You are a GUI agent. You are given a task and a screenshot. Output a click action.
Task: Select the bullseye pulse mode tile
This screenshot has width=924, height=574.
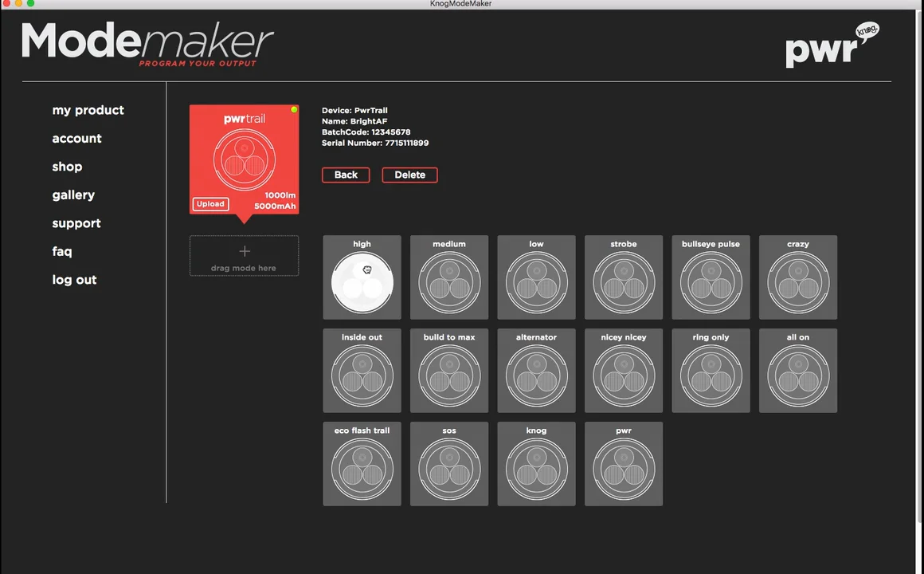pos(711,277)
